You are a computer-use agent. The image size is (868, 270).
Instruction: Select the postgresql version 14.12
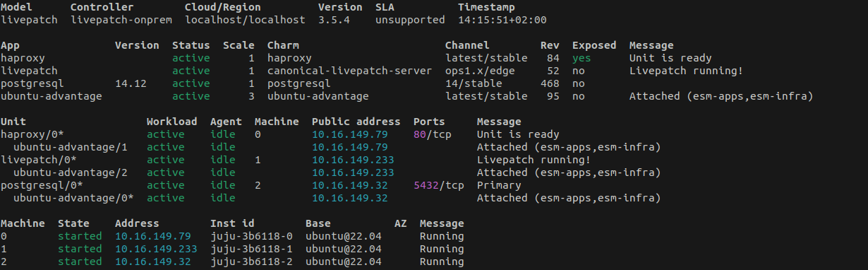point(131,83)
